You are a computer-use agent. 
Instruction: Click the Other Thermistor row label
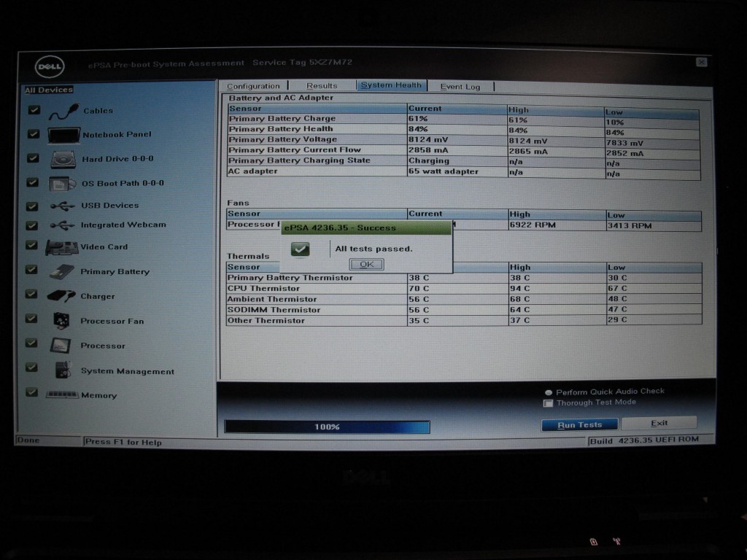[266, 321]
